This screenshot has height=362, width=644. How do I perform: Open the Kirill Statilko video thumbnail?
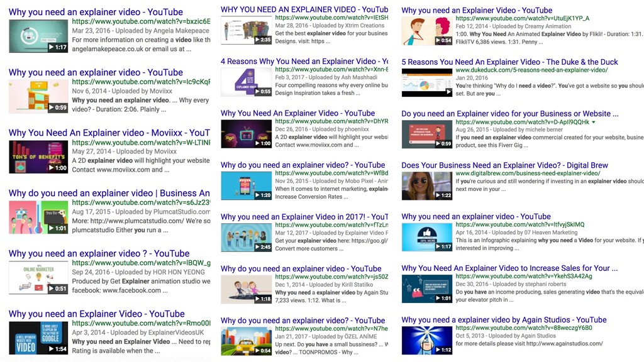tap(247, 289)
